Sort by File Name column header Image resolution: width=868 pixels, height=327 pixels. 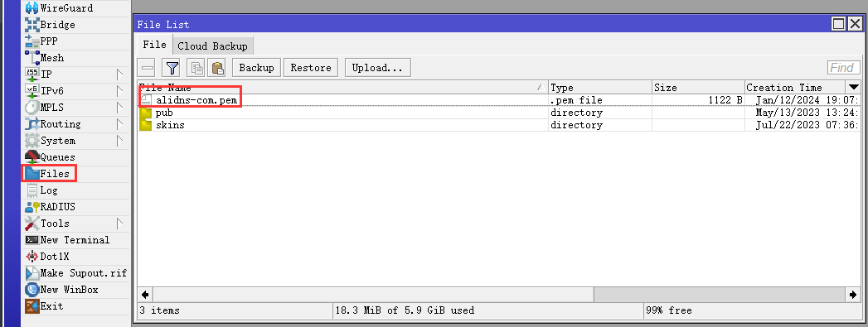tap(342, 87)
